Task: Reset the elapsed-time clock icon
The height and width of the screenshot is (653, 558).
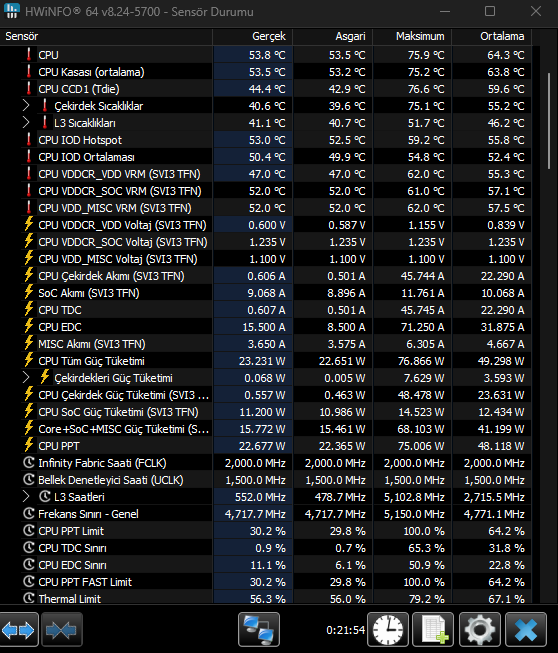Action: pyautogui.click(x=388, y=630)
